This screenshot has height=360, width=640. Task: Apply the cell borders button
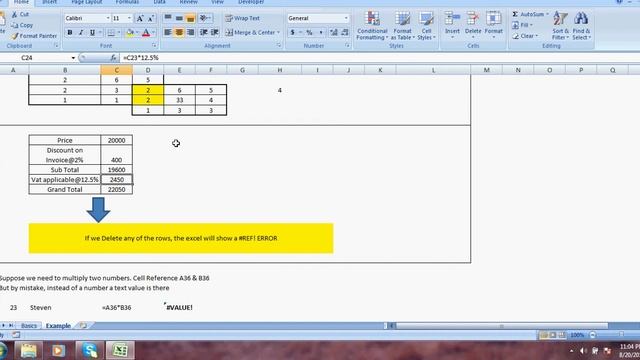tap(111, 32)
